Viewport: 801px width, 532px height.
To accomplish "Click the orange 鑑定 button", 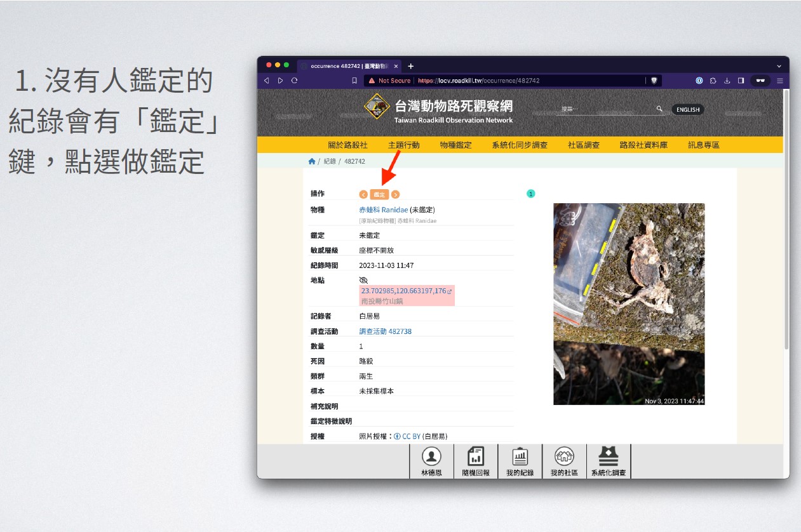I will [379, 194].
